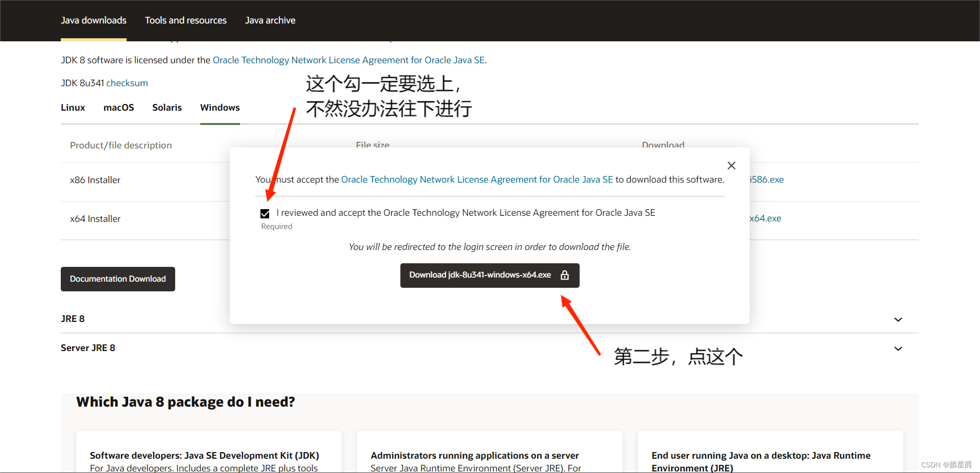980x473 pixels.
Task: Click the x64.exe download link
Action: pos(766,218)
